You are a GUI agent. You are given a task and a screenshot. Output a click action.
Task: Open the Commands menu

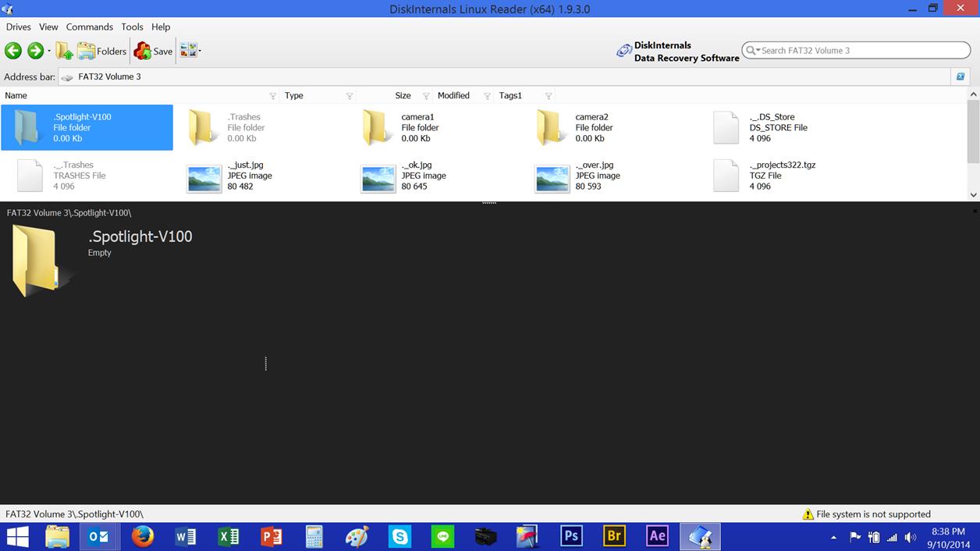tap(90, 27)
